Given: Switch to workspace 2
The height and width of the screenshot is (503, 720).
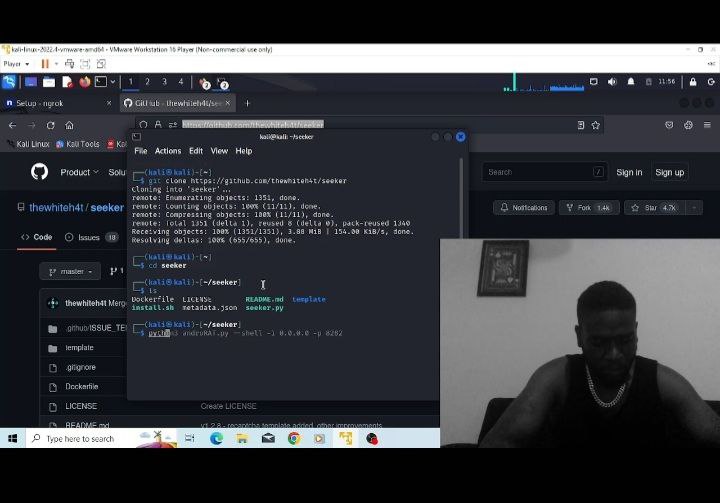Looking at the screenshot, I should click(x=147, y=82).
